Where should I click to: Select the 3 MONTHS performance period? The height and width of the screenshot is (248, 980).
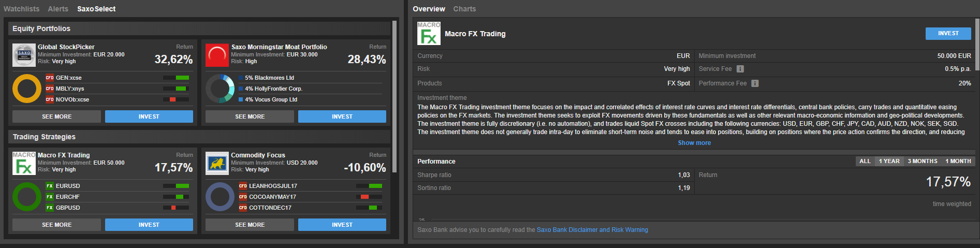(x=923, y=161)
